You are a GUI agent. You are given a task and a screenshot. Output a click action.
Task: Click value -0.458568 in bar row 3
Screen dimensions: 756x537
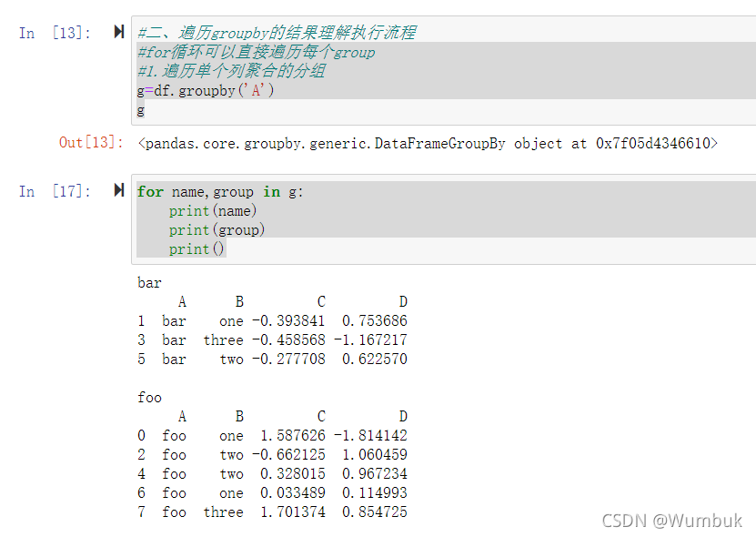[288, 339]
